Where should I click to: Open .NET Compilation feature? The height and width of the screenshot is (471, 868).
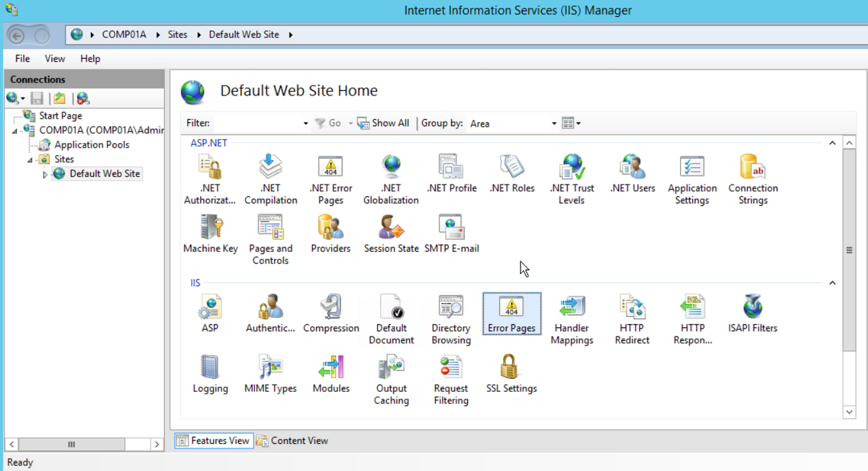coord(271,180)
